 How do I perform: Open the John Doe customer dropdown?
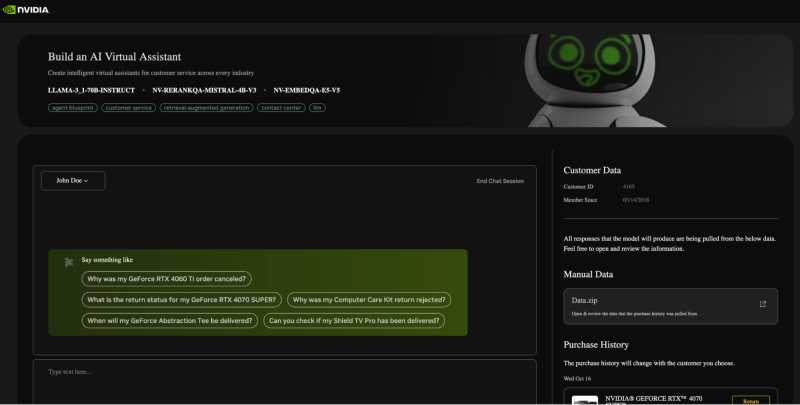pos(73,181)
